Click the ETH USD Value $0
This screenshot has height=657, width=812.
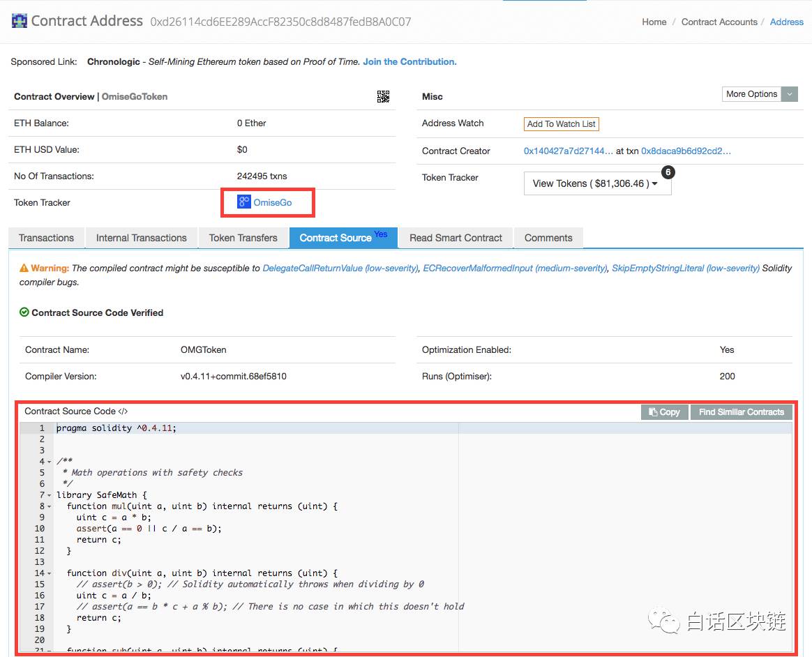tap(242, 150)
